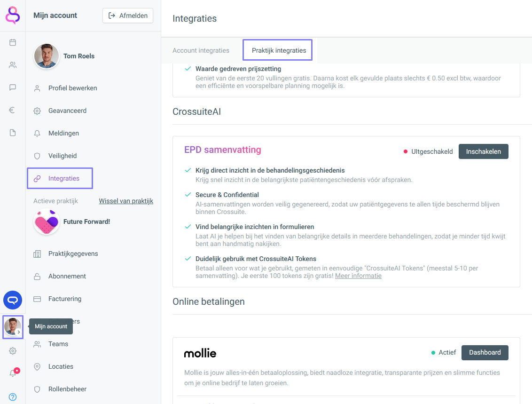Open the Mollie Dashboard button
This screenshot has width=532, height=404.
pyautogui.click(x=485, y=352)
